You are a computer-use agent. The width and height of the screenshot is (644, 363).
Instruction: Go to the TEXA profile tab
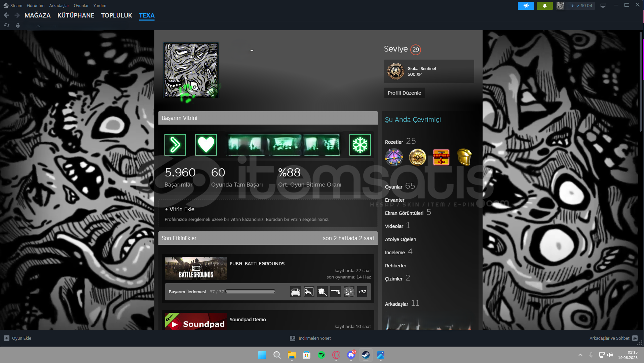(147, 15)
